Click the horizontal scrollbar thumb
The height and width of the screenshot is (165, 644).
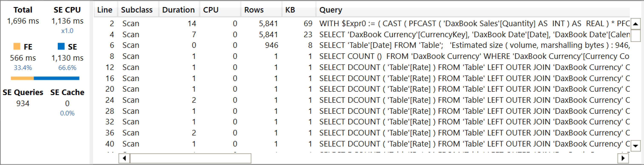(190, 158)
